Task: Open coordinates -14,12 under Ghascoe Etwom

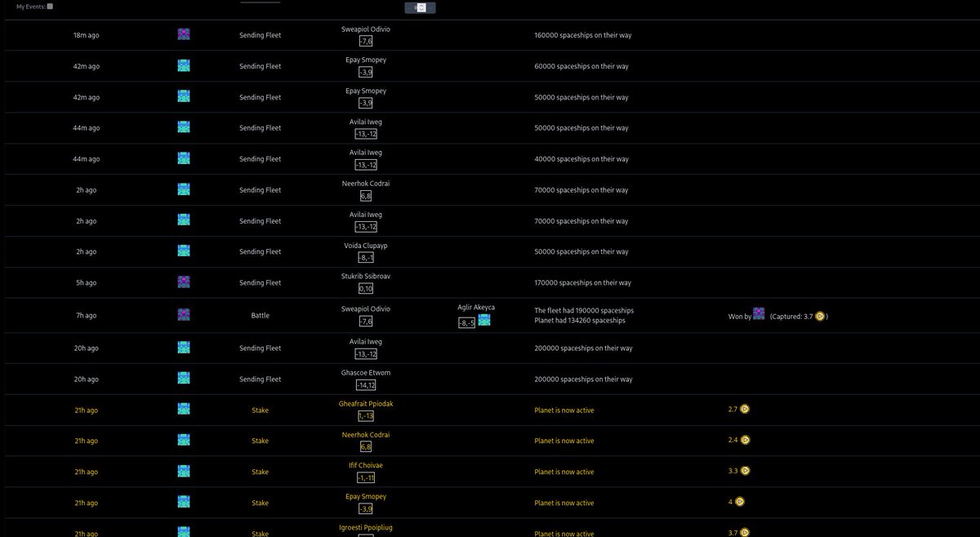Action: 366,385
